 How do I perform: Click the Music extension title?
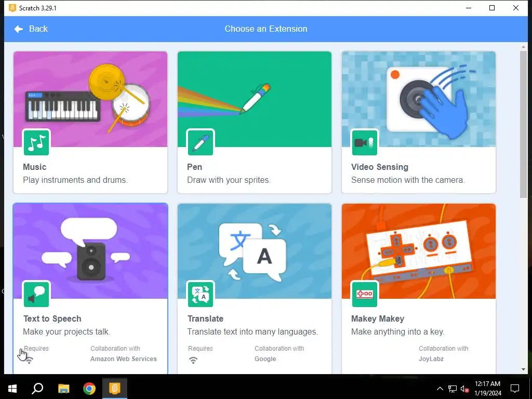click(35, 167)
